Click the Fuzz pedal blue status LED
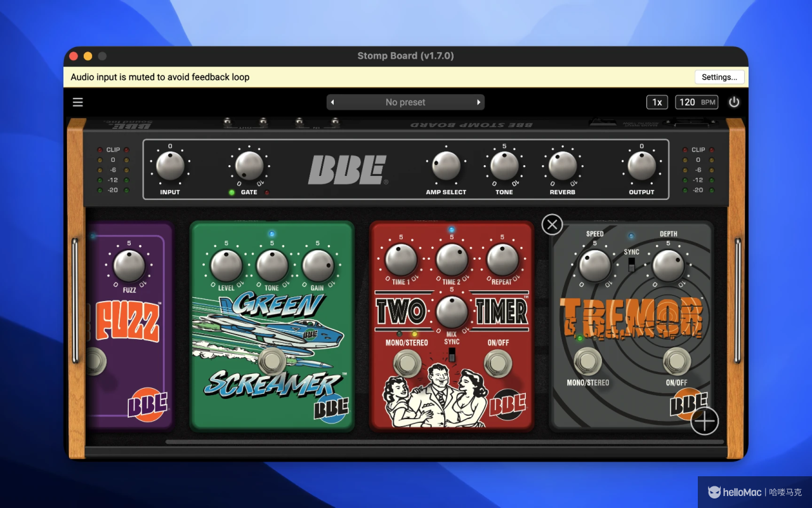The height and width of the screenshot is (508, 812). 93,236
